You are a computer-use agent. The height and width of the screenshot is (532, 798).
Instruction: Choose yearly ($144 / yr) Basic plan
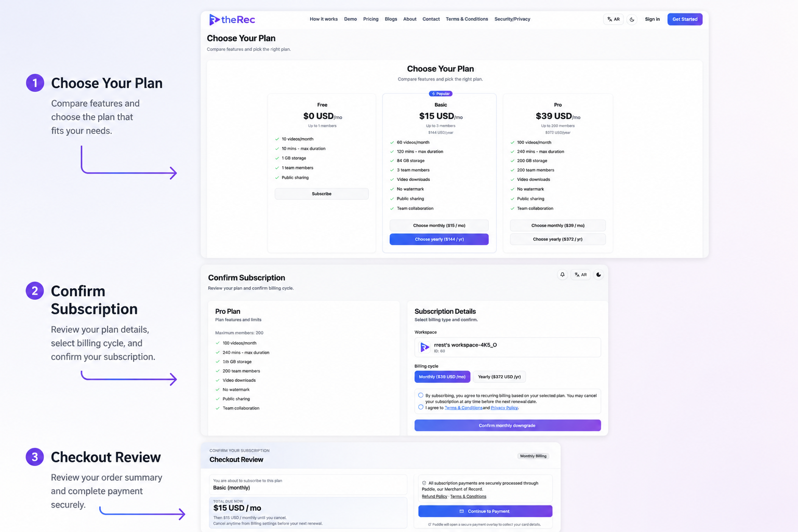click(x=439, y=240)
